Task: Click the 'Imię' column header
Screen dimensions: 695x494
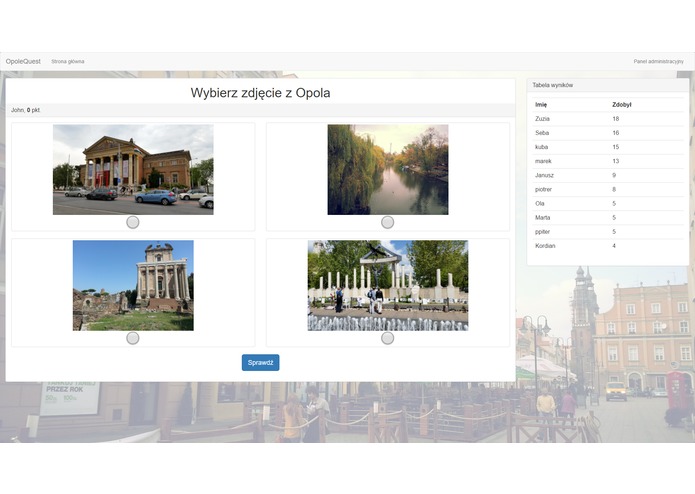Action: 541,105
